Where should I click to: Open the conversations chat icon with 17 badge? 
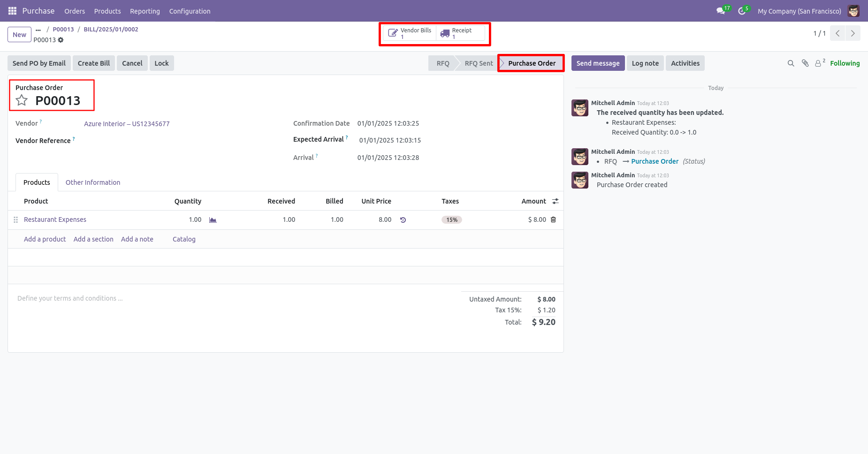(721, 11)
